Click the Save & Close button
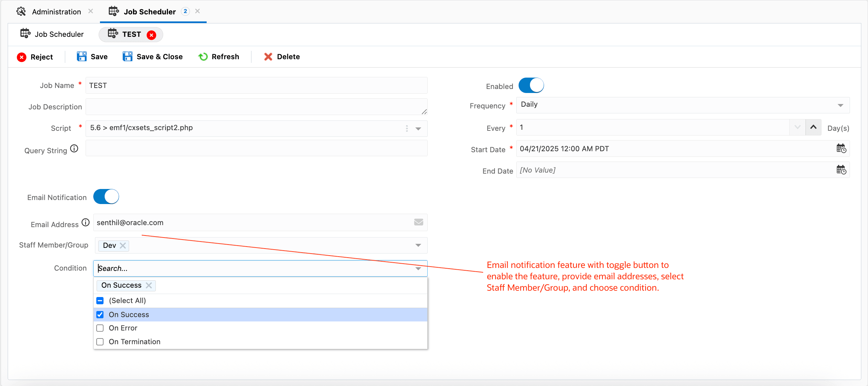This screenshot has height=386, width=868. coord(153,57)
